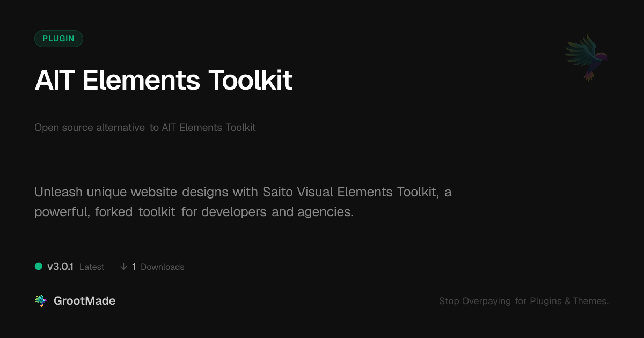This screenshot has height=338, width=644.
Task: Click the green status dot beside the version
Action: [39, 266]
